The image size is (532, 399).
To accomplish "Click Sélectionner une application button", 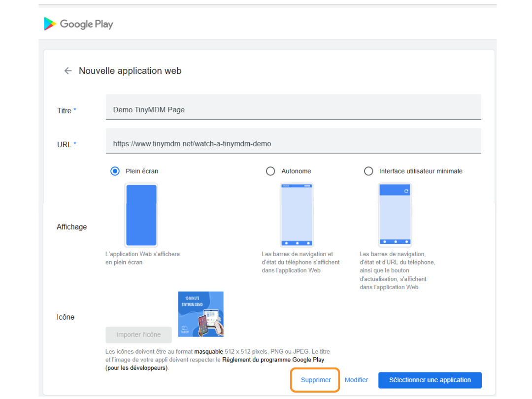I will point(430,380).
